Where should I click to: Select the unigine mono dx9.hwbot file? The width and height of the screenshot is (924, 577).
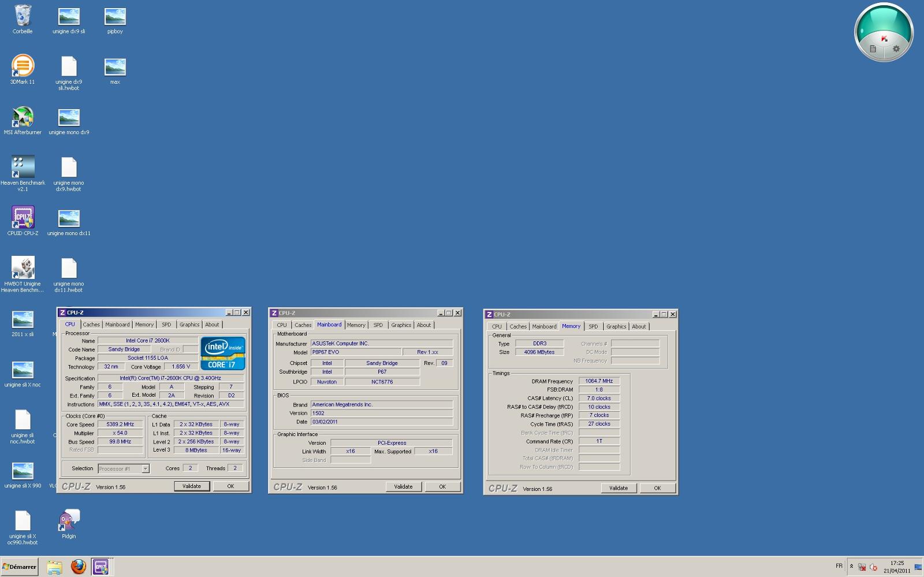point(69,174)
